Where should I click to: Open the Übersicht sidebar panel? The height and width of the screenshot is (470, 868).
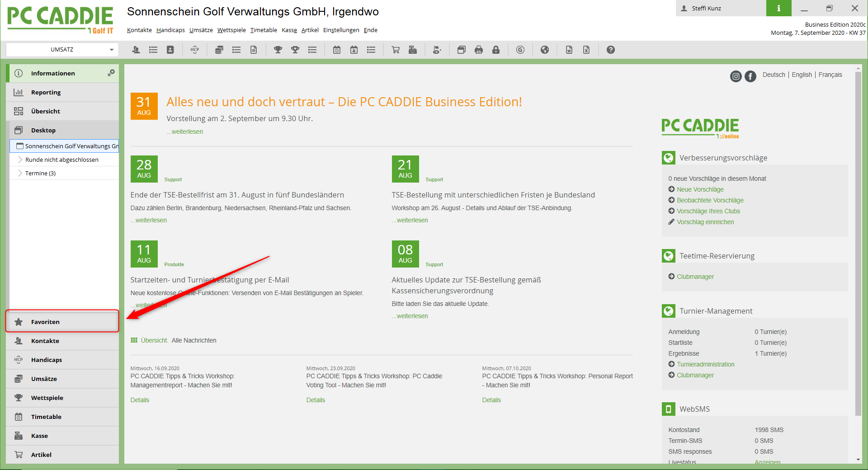tap(62, 111)
